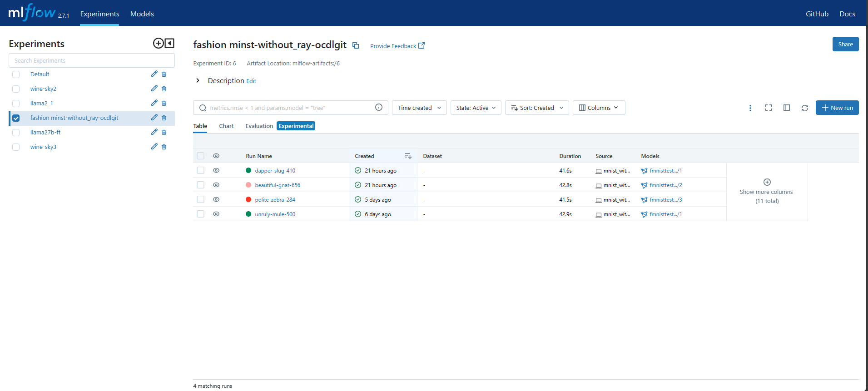Select the dapper-slug-410 run checkbox
The height and width of the screenshot is (391, 868).
[x=200, y=171]
